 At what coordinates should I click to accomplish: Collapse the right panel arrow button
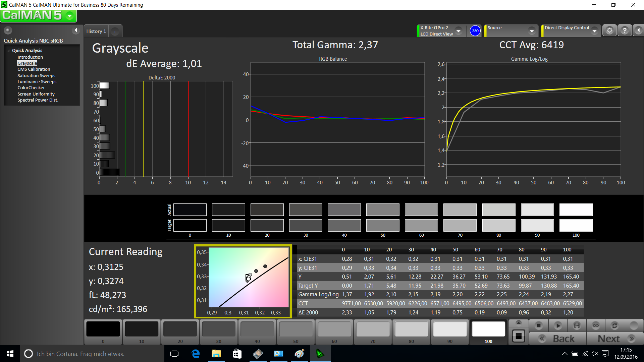tap(638, 31)
